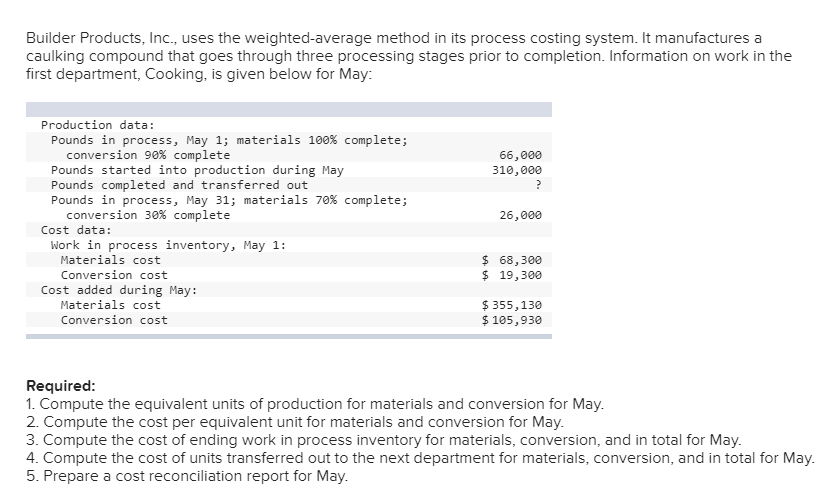Click 'conversion 30% complete' line
Viewport: 818px width, 500px height.
[148, 216]
